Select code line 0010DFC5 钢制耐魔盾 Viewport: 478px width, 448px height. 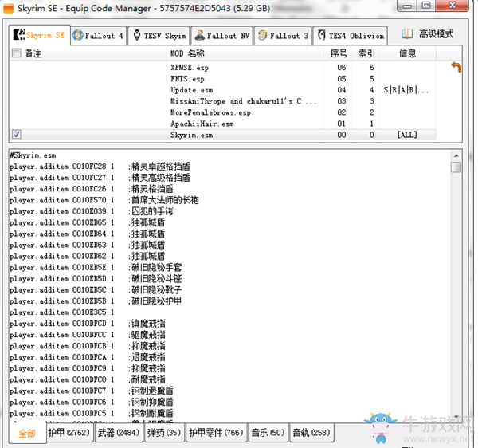92,414
